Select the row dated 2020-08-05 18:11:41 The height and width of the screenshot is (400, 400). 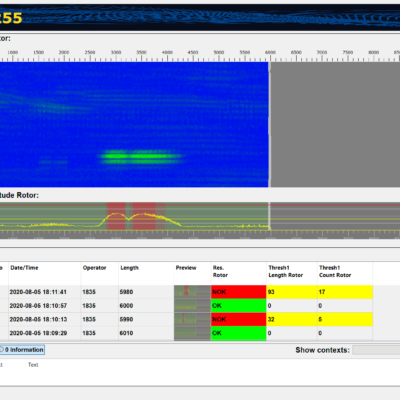tap(186, 292)
